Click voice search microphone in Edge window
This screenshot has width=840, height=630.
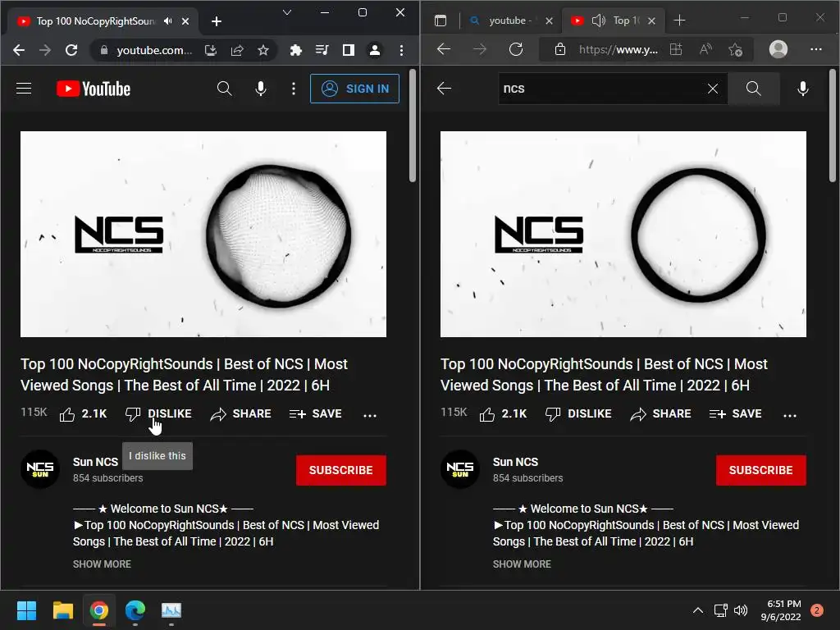point(802,89)
